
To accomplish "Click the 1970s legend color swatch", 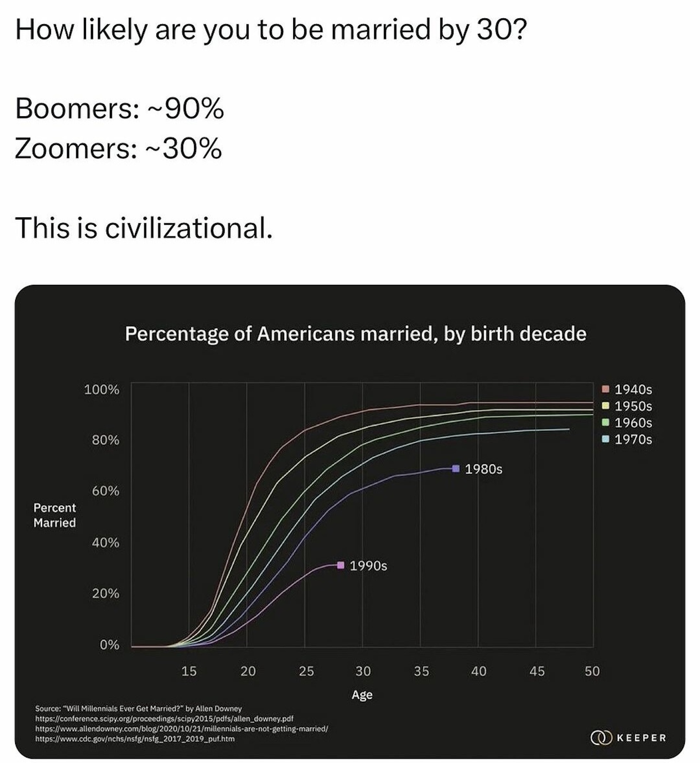I will pyautogui.click(x=605, y=439).
